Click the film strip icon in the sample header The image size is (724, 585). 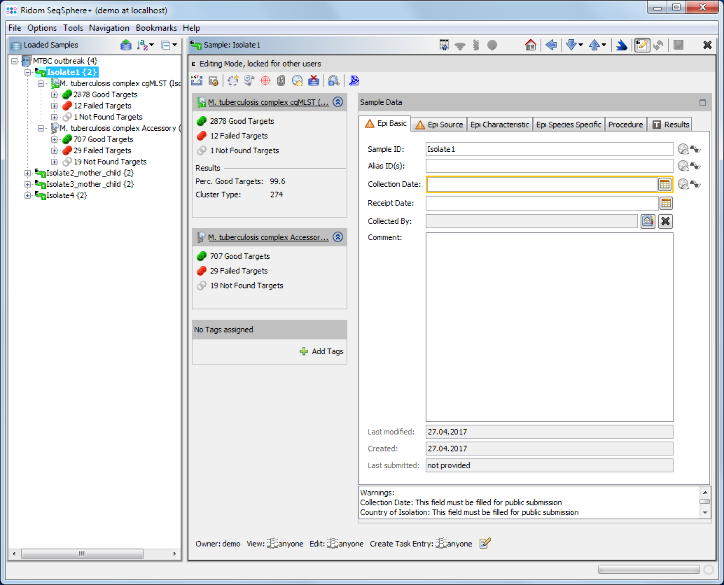(444, 45)
